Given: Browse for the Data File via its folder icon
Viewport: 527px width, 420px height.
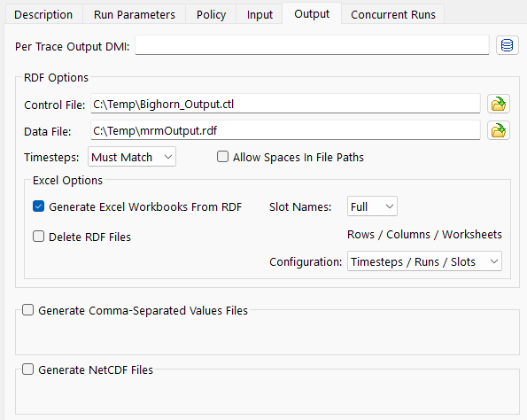Looking at the screenshot, I should click(x=499, y=130).
